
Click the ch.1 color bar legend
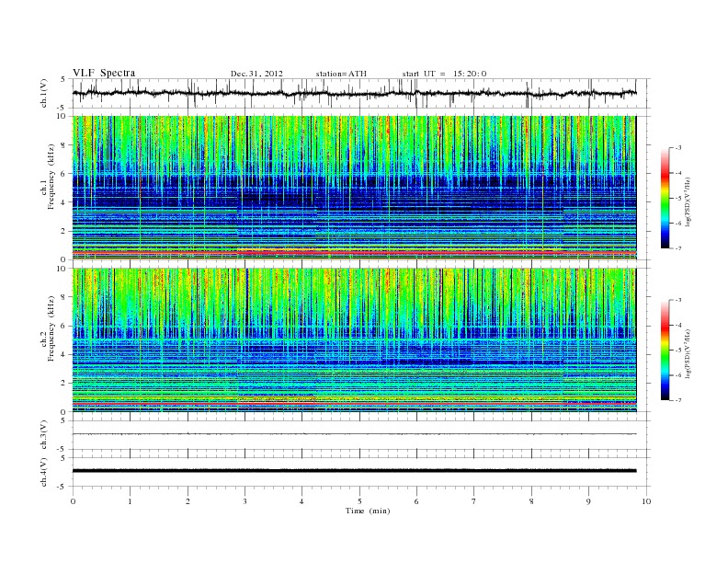click(665, 198)
